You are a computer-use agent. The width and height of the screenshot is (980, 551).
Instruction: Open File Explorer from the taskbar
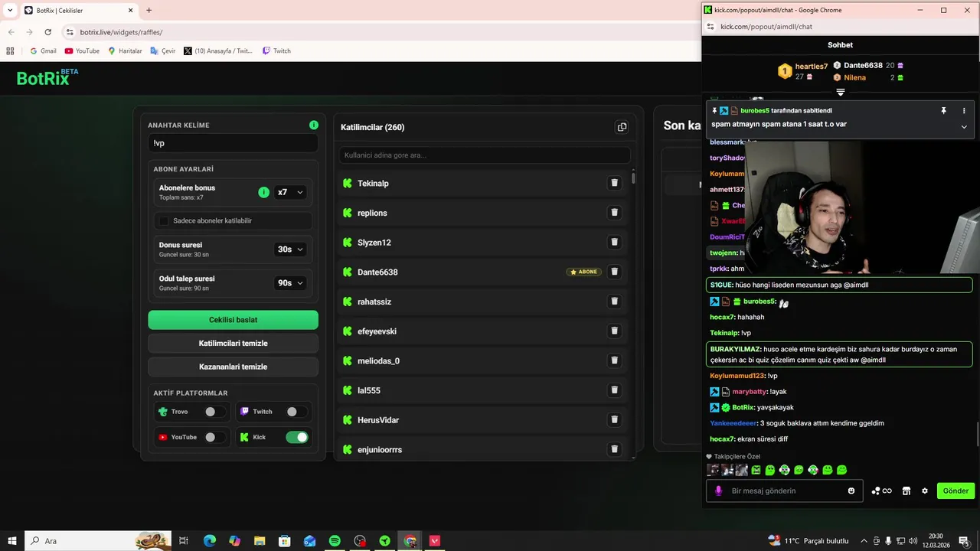point(260,541)
